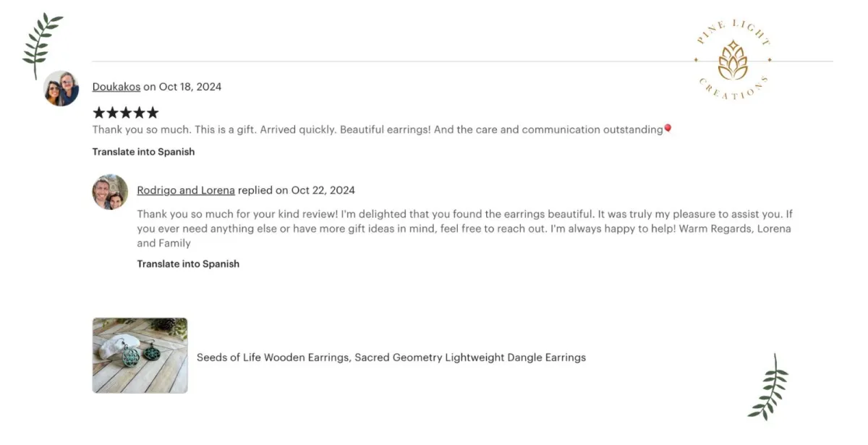Click the red balloon emoji in the review

click(x=668, y=129)
